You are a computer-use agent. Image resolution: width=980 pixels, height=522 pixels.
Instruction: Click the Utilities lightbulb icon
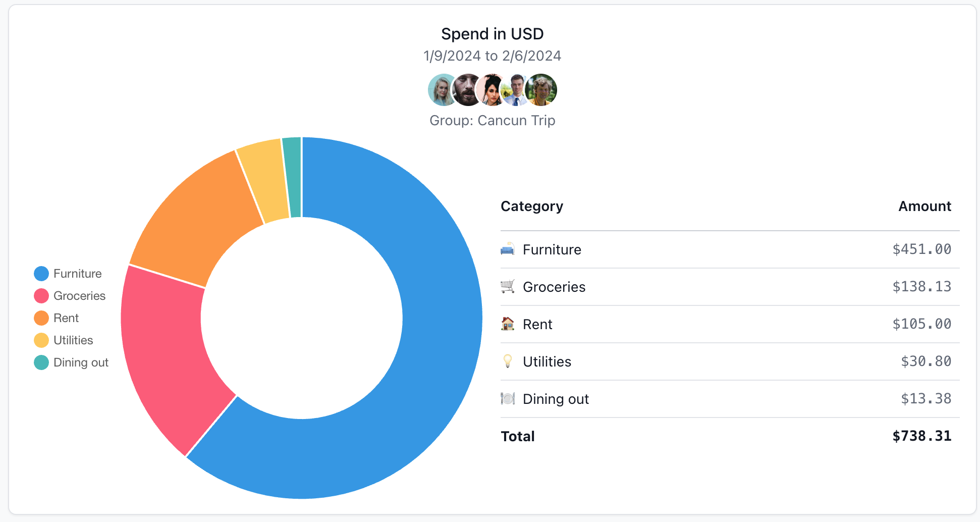[x=508, y=361]
